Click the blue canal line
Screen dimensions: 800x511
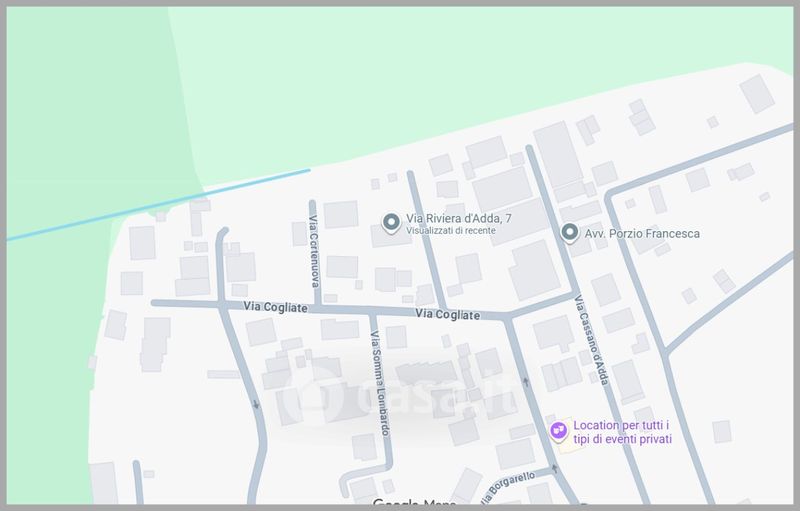(x=160, y=205)
